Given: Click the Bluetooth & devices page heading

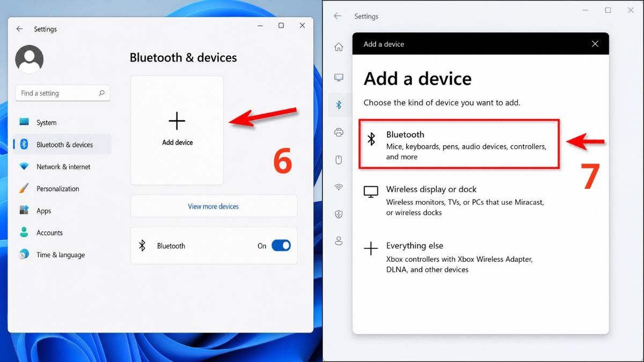Looking at the screenshot, I should (x=183, y=57).
